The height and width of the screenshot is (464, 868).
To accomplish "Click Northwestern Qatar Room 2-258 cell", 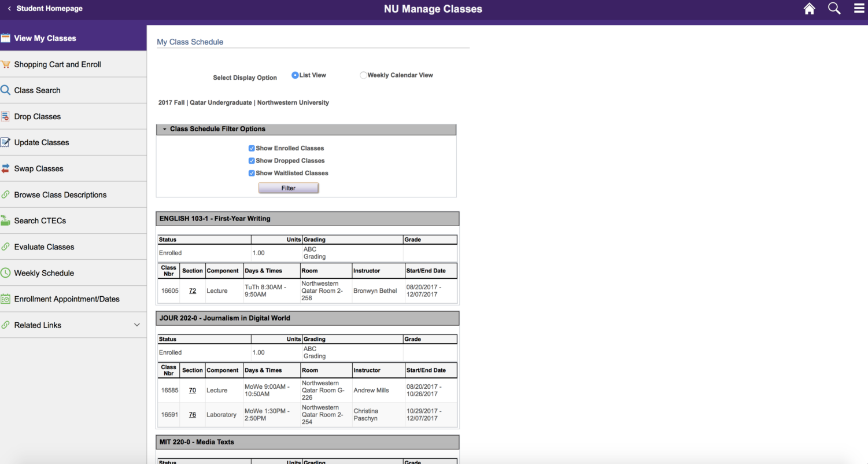I will pos(322,291).
